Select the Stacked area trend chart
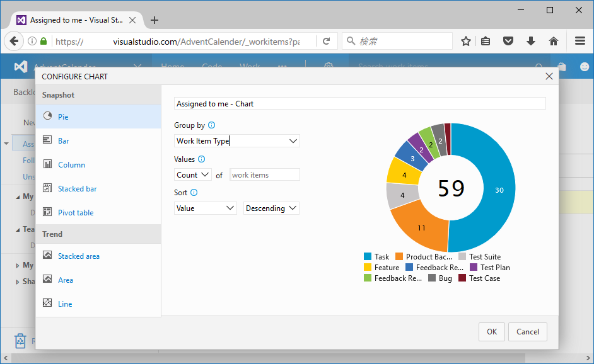 98,256
